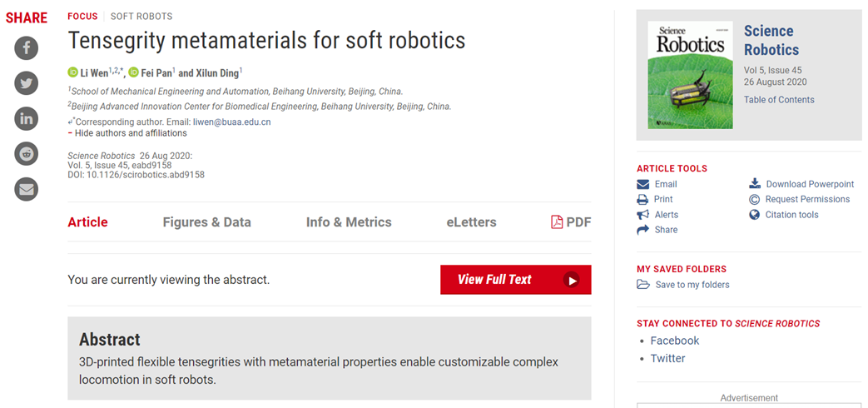The height and width of the screenshot is (408, 868).
Task: Select the eLetters tab
Action: pos(471,222)
